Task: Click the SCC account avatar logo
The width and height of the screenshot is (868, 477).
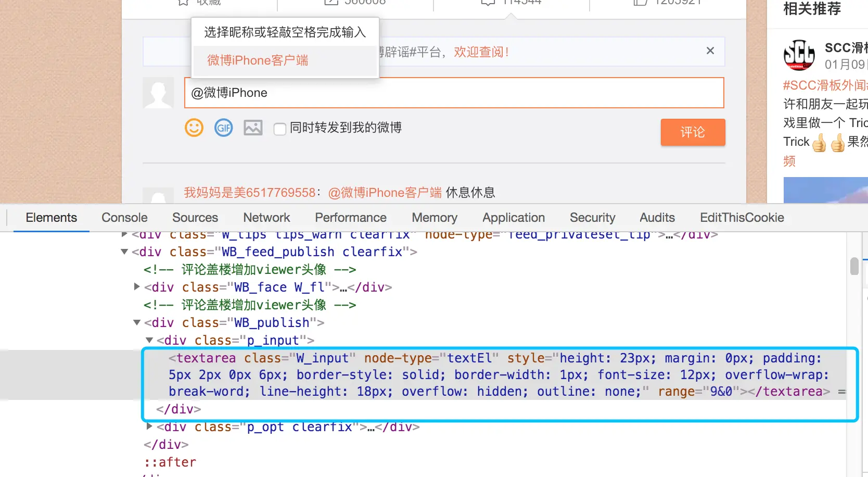Action: coord(799,55)
